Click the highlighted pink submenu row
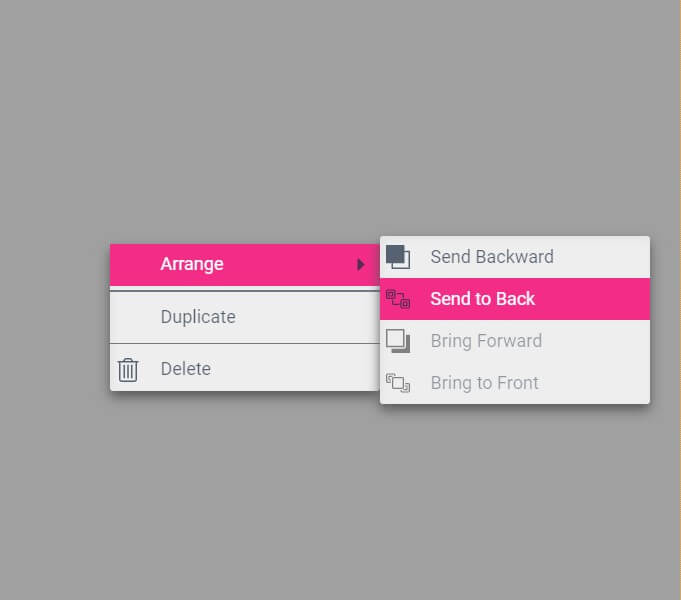The image size is (681, 600). (x=515, y=299)
